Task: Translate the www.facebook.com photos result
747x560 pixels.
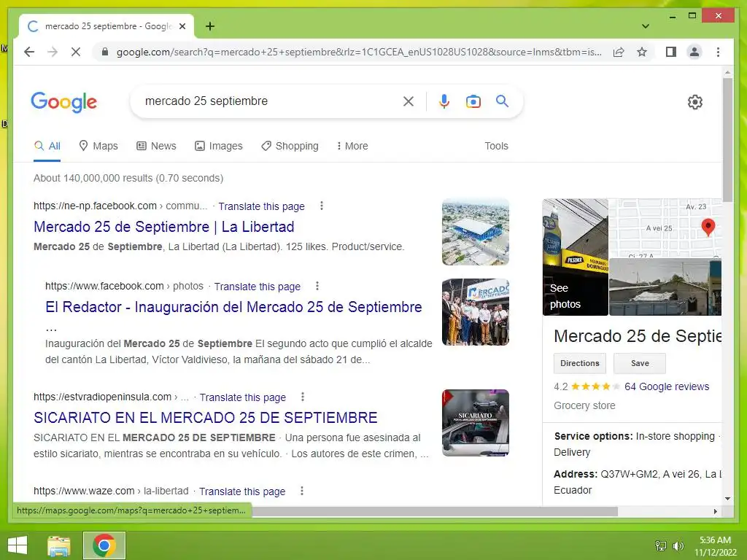Action: 258,287
